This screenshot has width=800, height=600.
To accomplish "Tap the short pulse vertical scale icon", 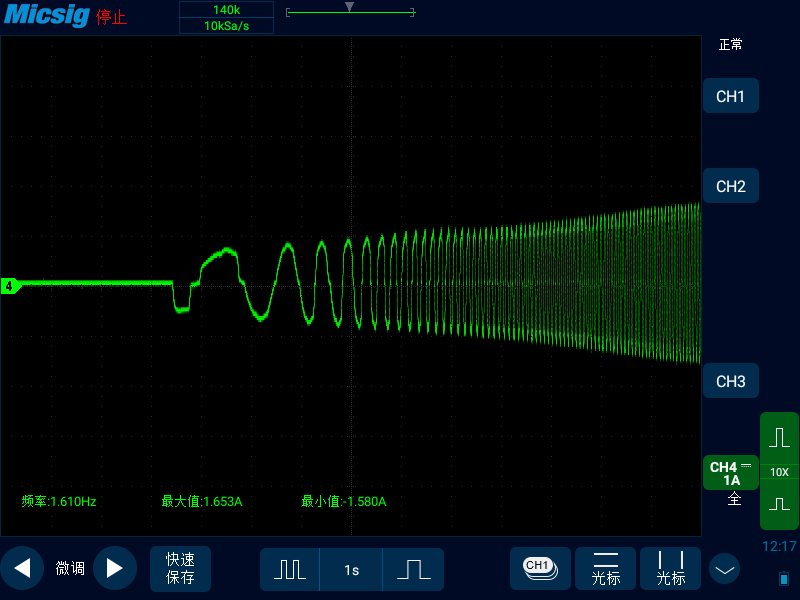I will point(780,504).
